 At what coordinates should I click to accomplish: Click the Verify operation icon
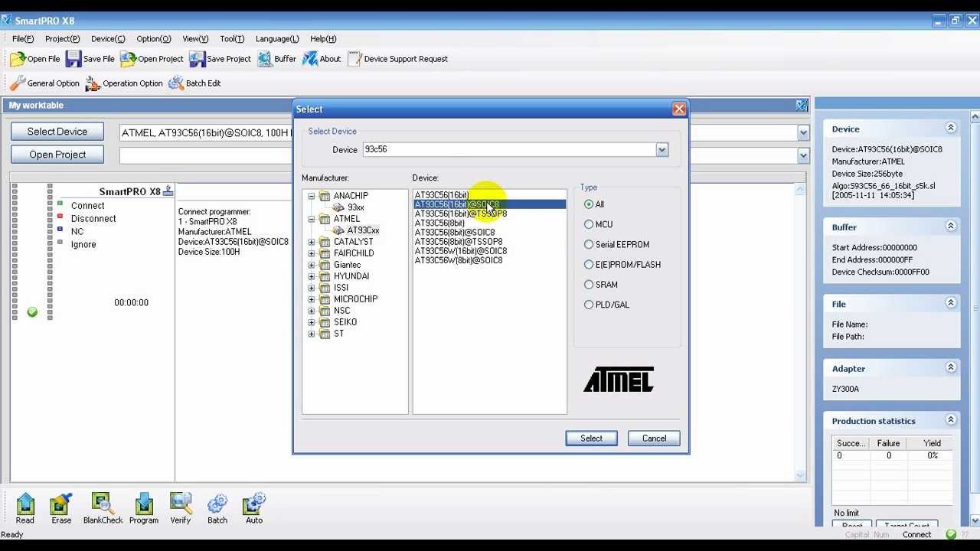(x=181, y=508)
